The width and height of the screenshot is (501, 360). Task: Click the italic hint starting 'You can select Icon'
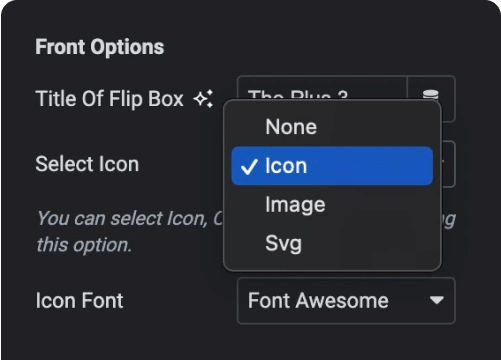(x=129, y=219)
